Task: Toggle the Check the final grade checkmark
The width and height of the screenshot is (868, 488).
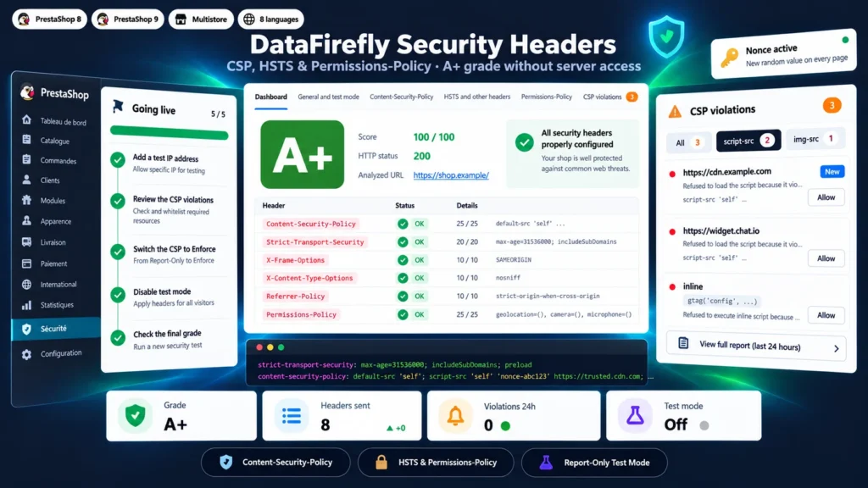Action: [x=117, y=337]
